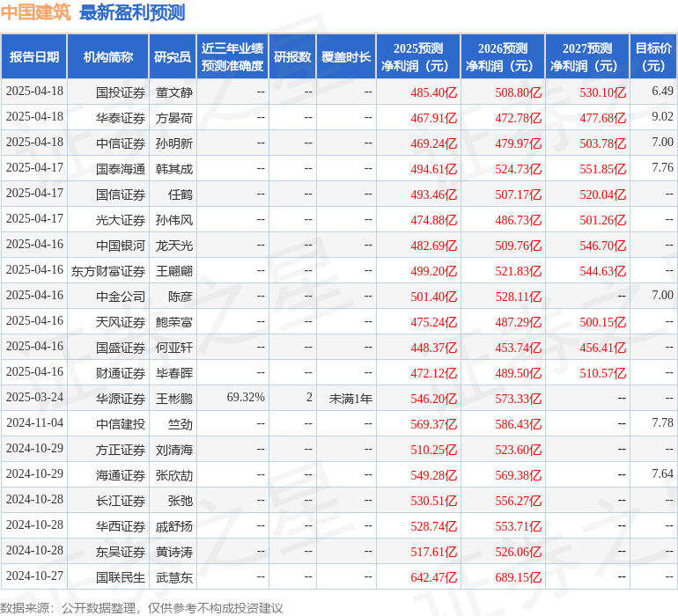This screenshot has height=616, width=678.
Task: Click the 覆盖时长 column header
Action: click(346, 57)
